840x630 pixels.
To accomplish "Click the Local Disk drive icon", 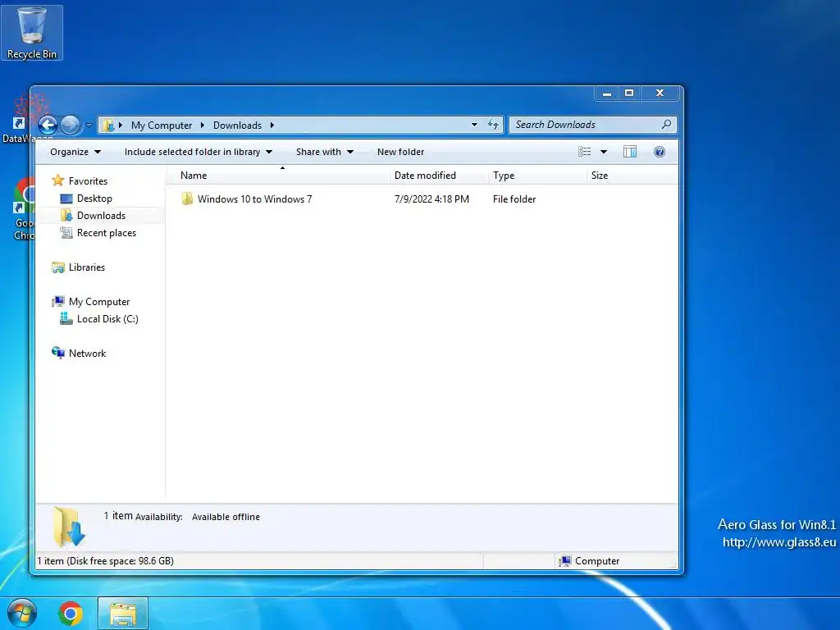I will point(66,319).
